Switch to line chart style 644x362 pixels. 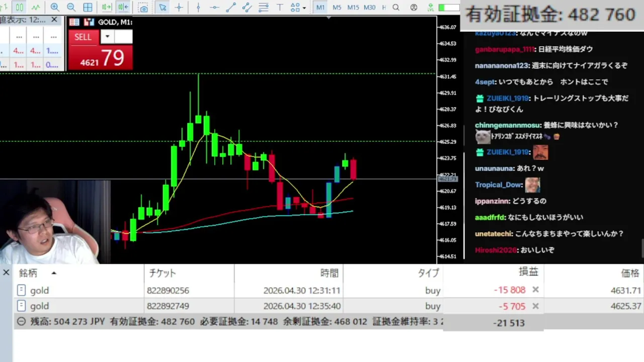pyautogui.click(x=36, y=7)
